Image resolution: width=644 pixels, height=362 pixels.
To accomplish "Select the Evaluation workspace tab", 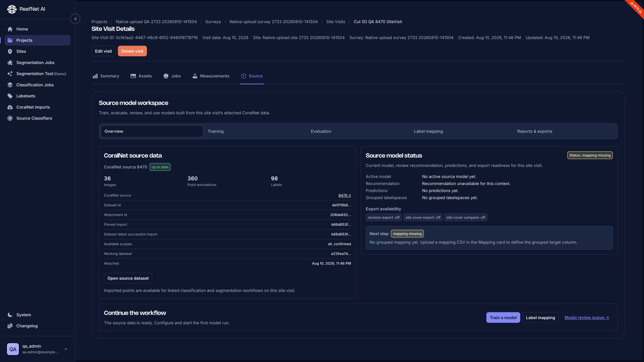I will click(358, 131).
